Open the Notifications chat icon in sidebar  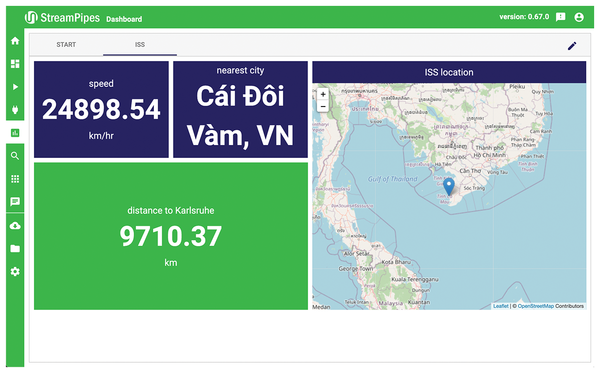[15, 202]
